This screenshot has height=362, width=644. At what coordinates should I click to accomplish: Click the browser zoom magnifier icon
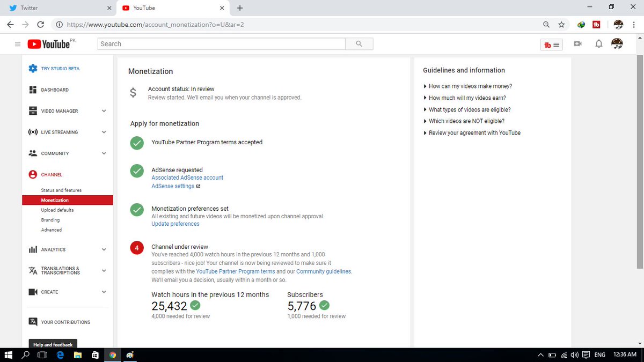point(546,25)
